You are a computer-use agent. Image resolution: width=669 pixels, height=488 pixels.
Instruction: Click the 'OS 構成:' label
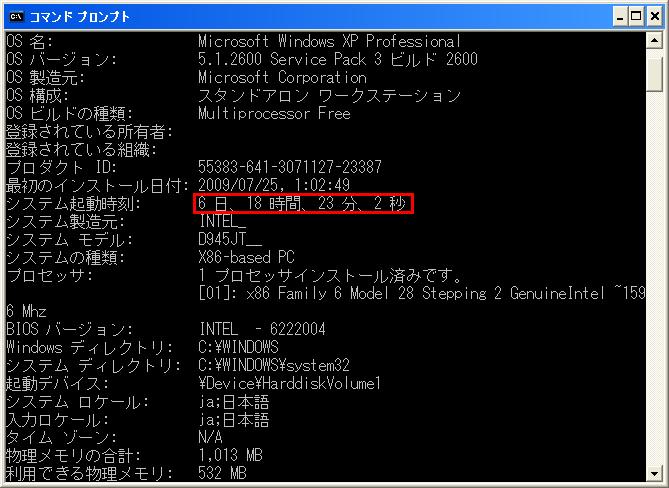(37, 96)
